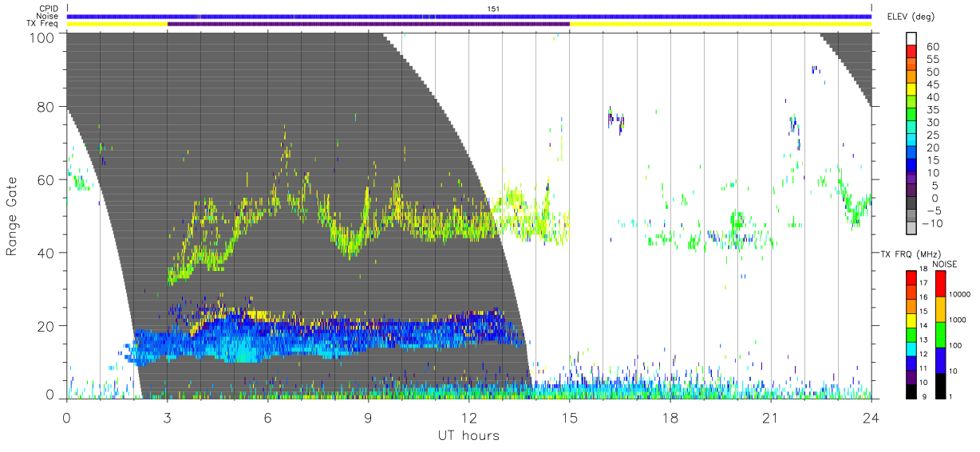Click the CPID value '151'
The height and width of the screenshot is (452, 980).
pyautogui.click(x=492, y=9)
